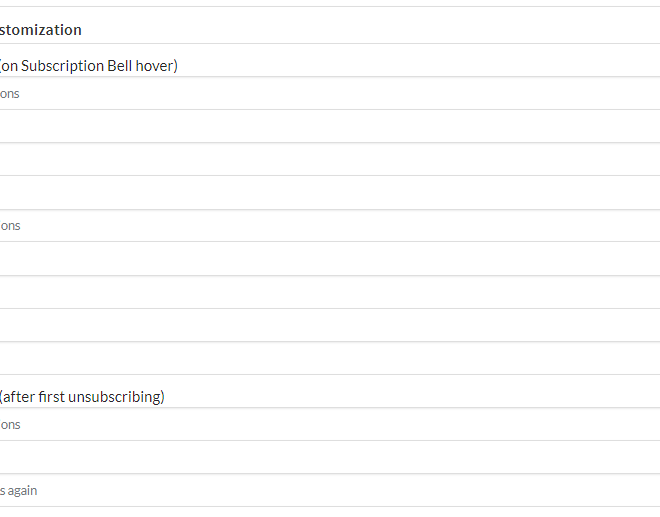
Task: Click the second empty row under Bell hover
Action: [x=330, y=159]
